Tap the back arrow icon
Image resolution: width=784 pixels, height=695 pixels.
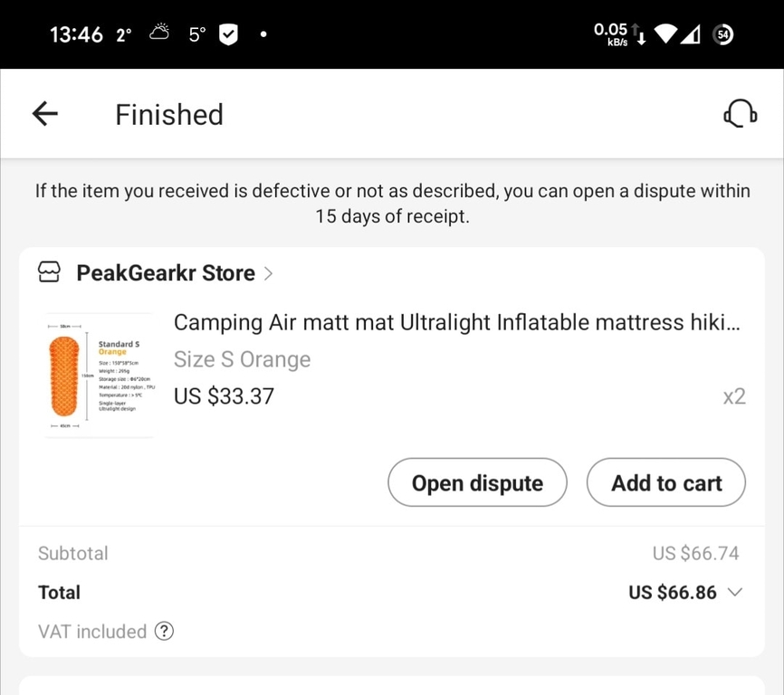coord(44,114)
